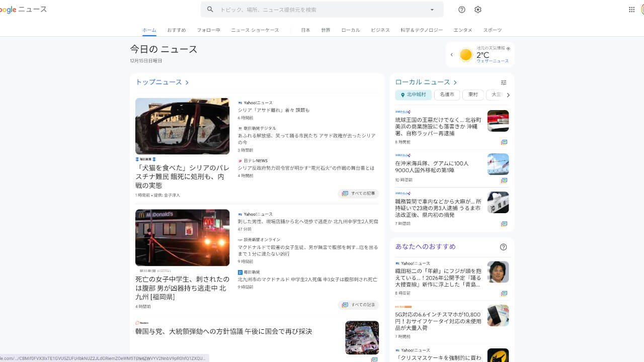Switch local news to 名護市
Viewport: 644px width, 362px height.
tap(447, 95)
